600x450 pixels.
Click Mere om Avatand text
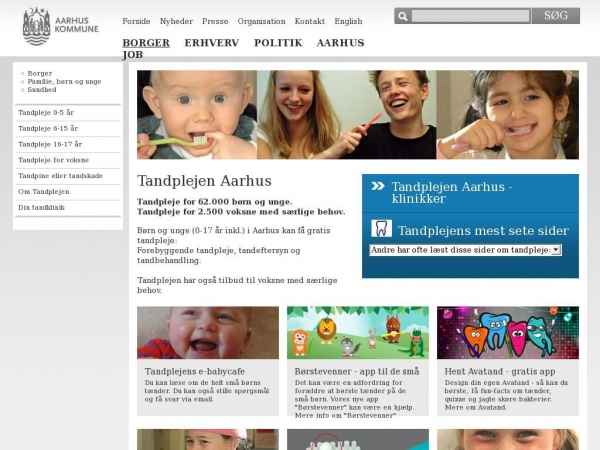coord(475,408)
